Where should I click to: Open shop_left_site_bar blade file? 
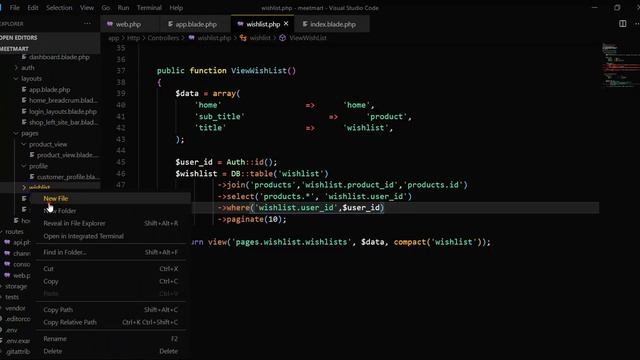pos(63,122)
